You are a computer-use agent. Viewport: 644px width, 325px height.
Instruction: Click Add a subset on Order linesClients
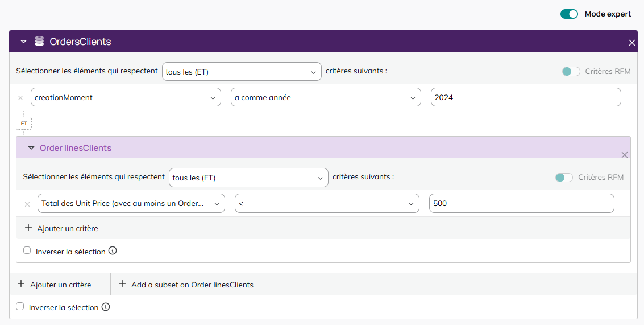tap(186, 284)
